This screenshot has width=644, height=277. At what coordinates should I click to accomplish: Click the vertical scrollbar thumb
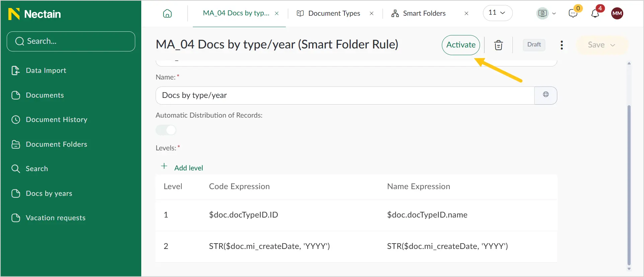tap(629, 185)
